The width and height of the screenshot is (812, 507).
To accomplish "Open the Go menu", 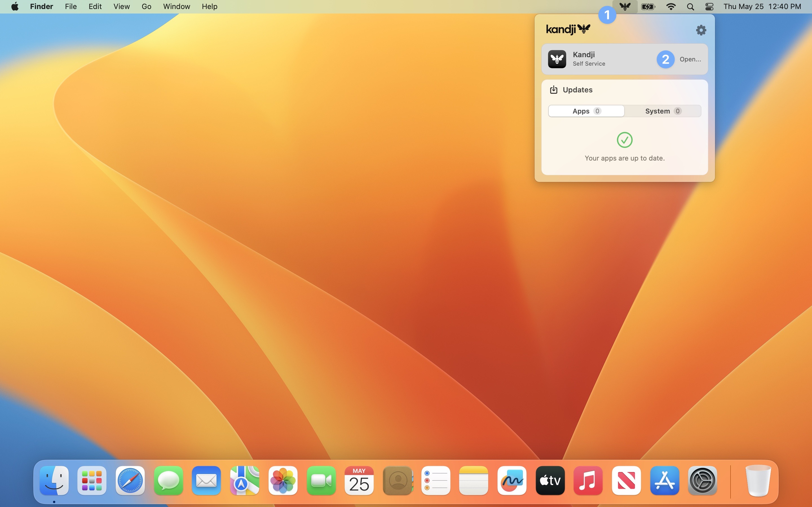I will click(146, 6).
